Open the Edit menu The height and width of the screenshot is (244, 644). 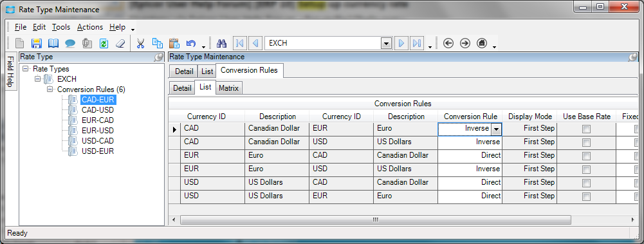pos(39,27)
